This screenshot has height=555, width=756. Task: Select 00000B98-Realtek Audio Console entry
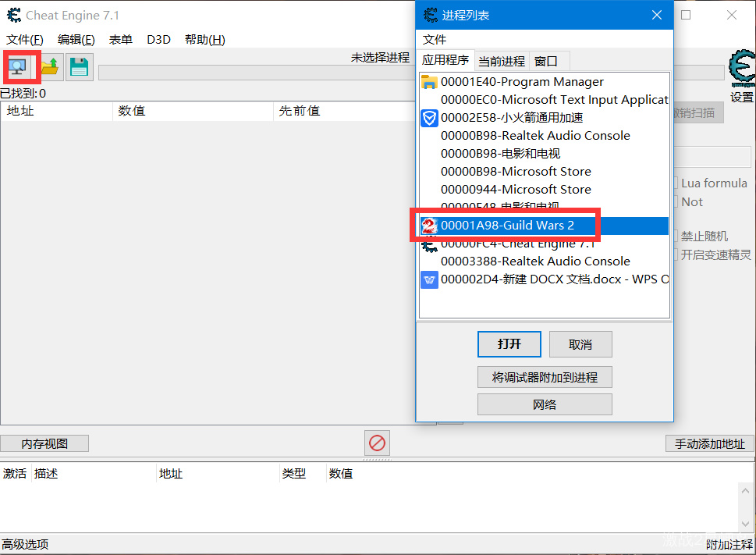click(545, 136)
